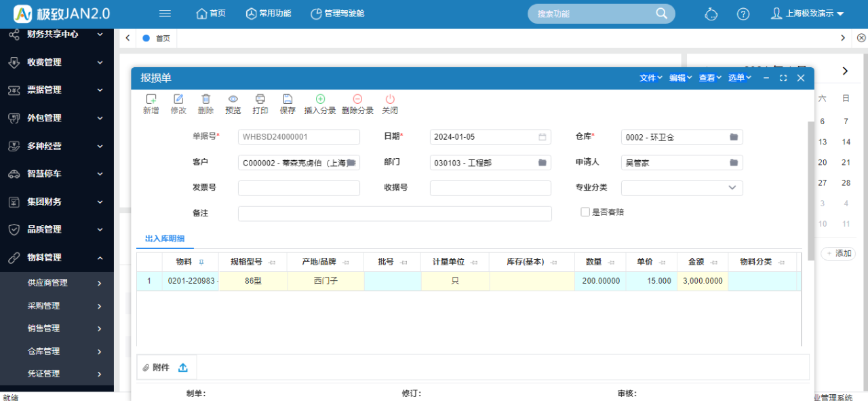Click the 添加 button on calendar panel
Viewport: 868px width, 401px height.
pos(838,254)
